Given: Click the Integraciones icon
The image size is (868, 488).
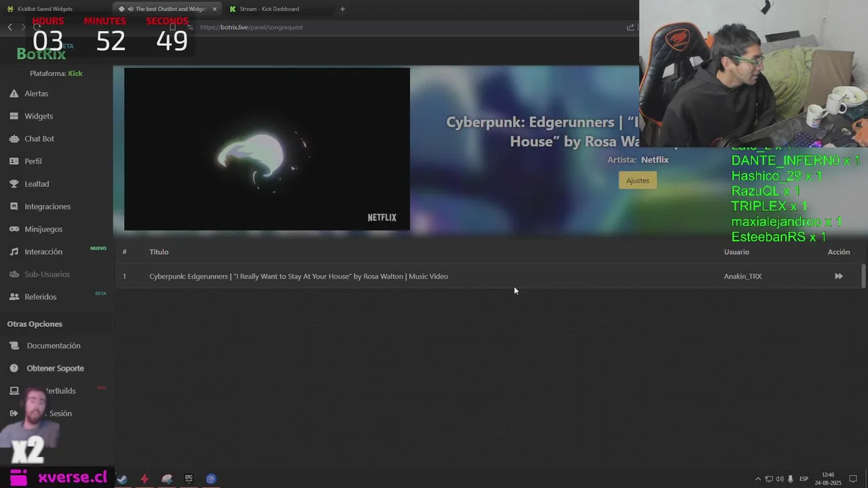Looking at the screenshot, I should click(x=14, y=206).
